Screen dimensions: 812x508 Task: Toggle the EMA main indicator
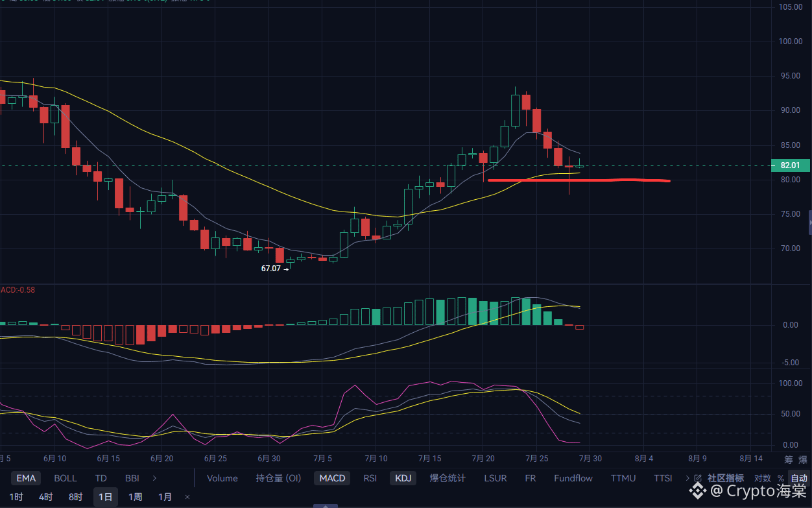(x=26, y=478)
